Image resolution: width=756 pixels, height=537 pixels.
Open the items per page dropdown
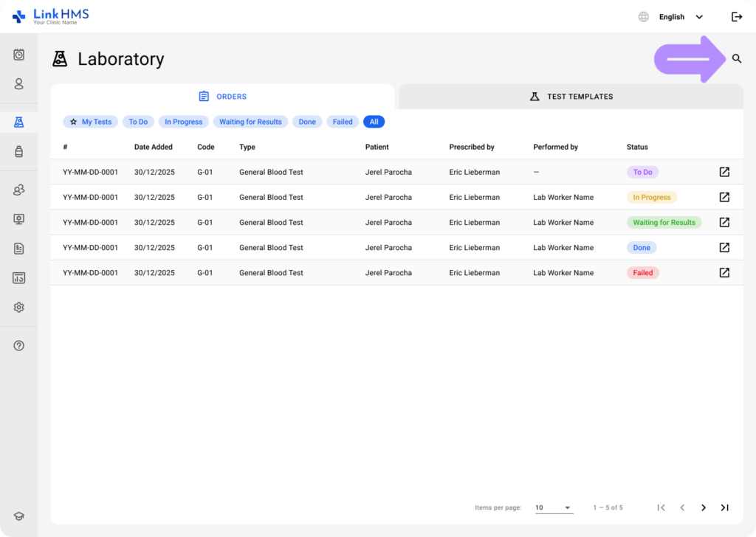point(554,507)
